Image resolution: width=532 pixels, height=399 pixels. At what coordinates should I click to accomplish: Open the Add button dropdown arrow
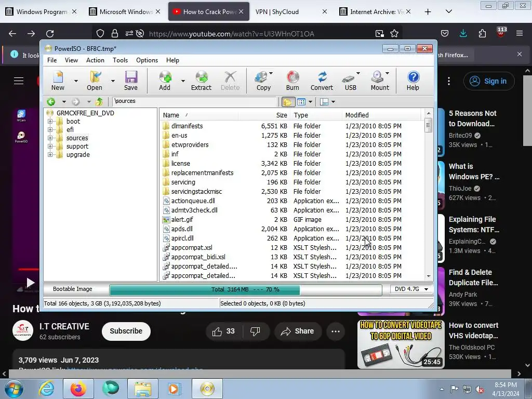(x=183, y=81)
